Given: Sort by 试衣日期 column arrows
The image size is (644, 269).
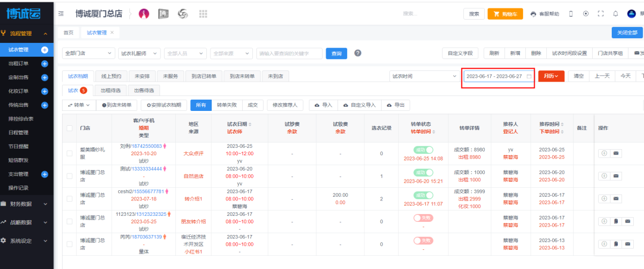Looking at the screenshot, I should (250, 124).
